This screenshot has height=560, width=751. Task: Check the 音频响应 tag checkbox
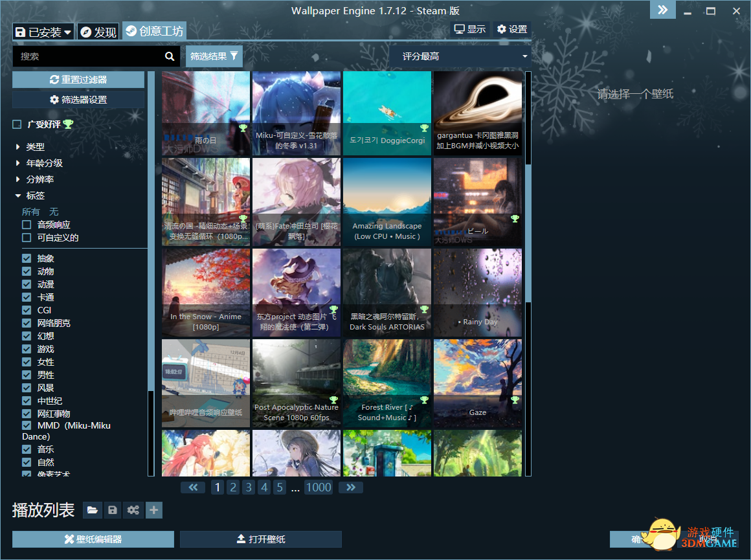[27, 225]
